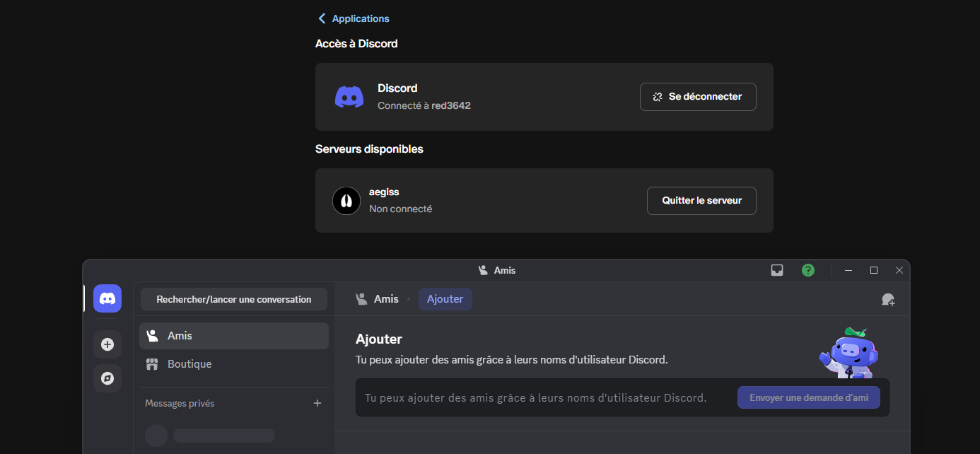
Task: Click the 'Non connecté' status text
Action: 400,209
